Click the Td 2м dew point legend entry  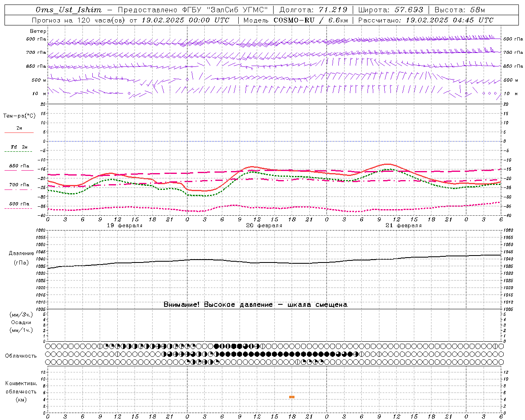(19, 147)
